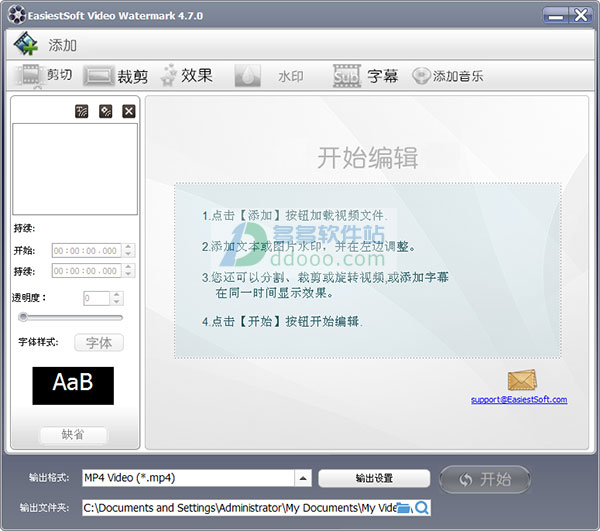Click the output folder path field
Viewport: 600px width, 531px height.
point(239,508)
